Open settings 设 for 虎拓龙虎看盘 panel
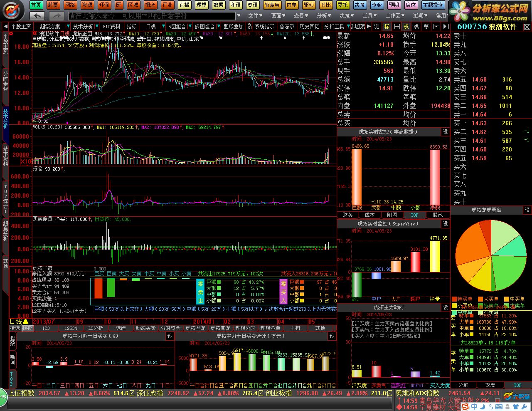 pyautogui.click(x=527, y=210)
